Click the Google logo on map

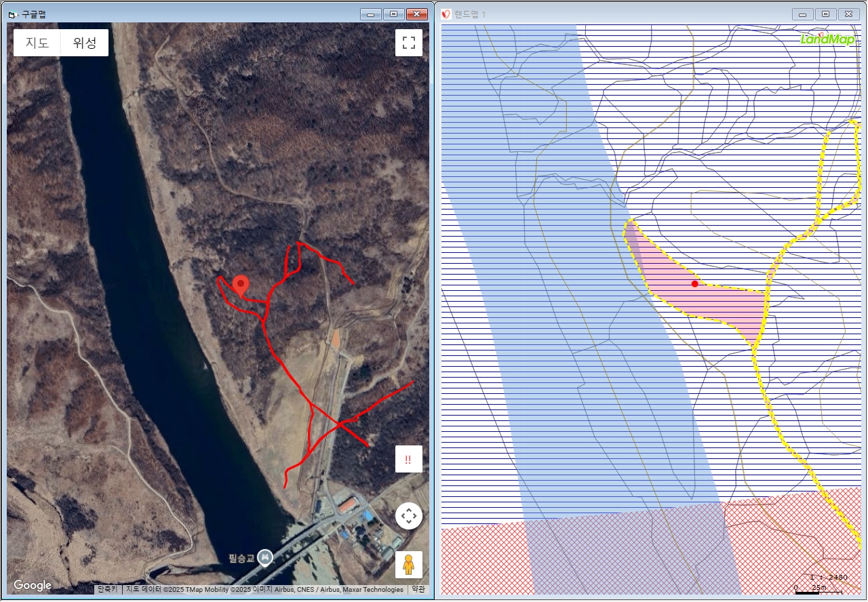tap(32, 585)
